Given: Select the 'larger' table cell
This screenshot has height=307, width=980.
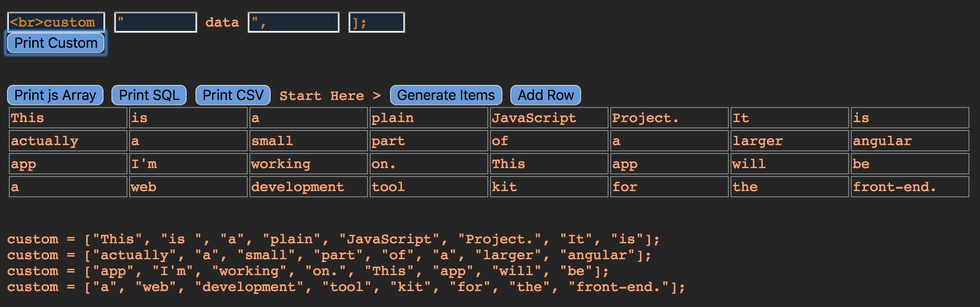Looking at the screenshot, I should [x=789, y=141].
